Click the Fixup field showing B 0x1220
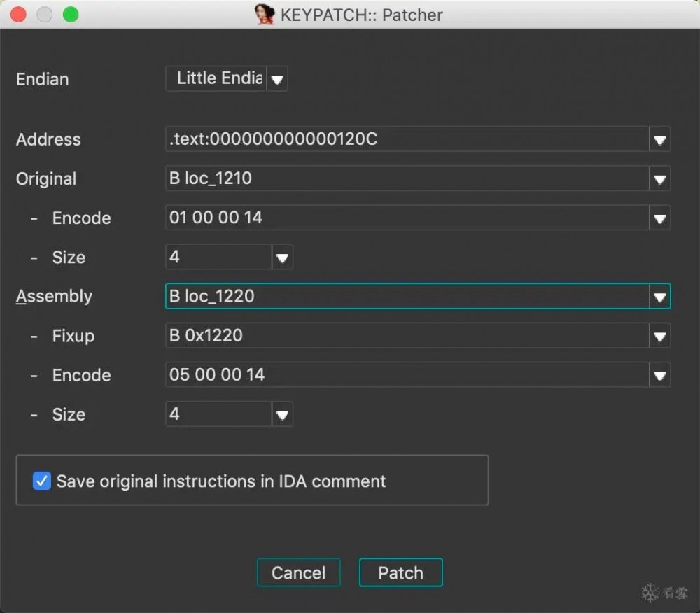700x613 pixels. click(x=406, y=336)
